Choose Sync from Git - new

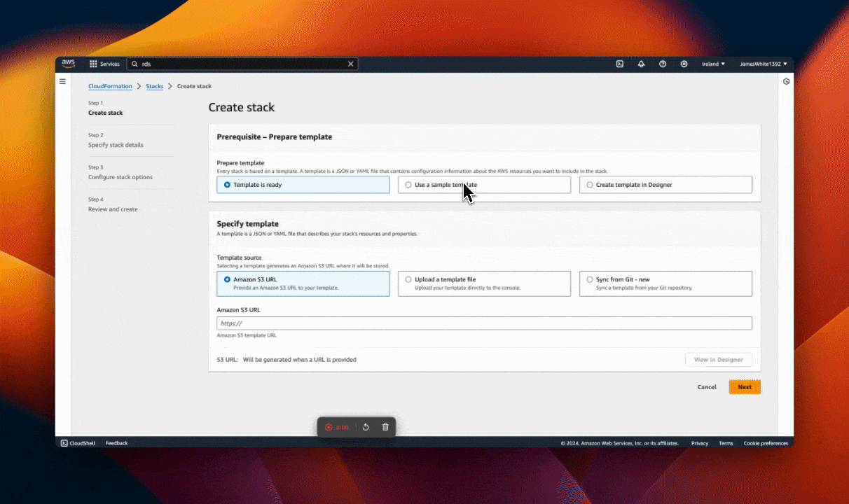click(665, 283)
